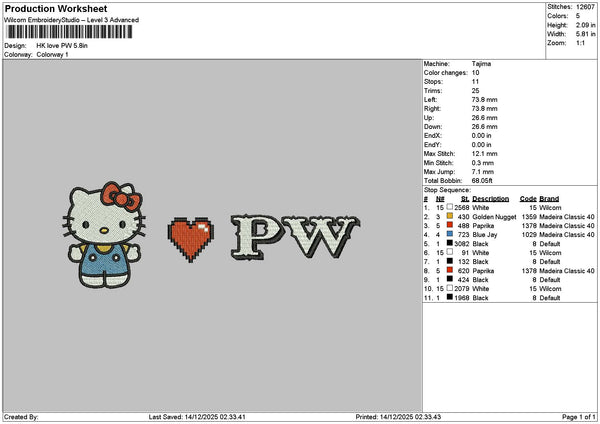Click the machine name Tajima
Viewport: 600px width, 424px height.
coord(481,64)
